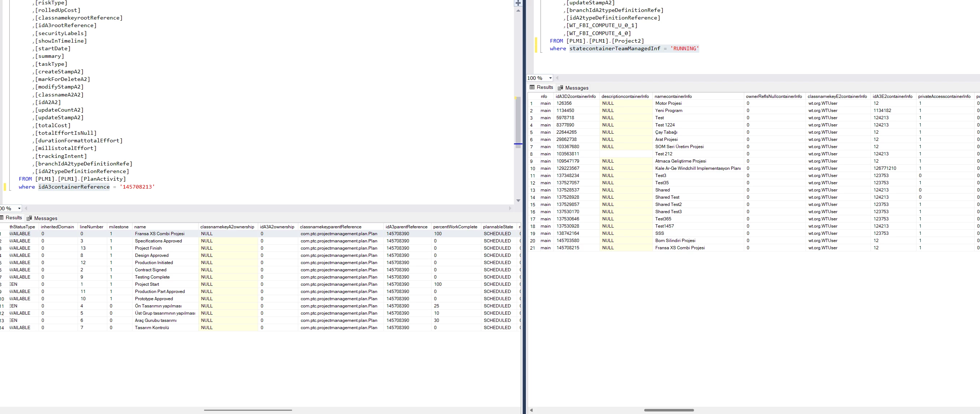Click right arrow of left editor horizontal scrollbar

click(510, 208)
